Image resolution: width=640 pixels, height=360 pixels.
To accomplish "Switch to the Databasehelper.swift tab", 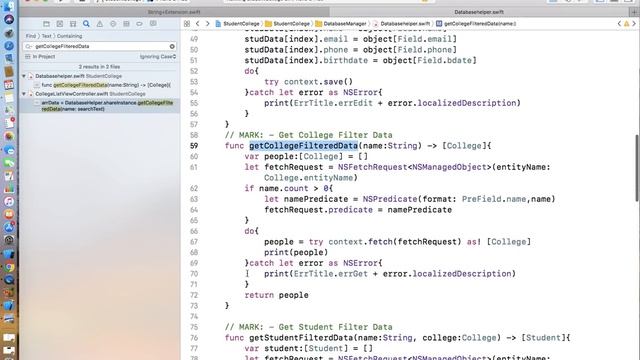I will point(479,12).
